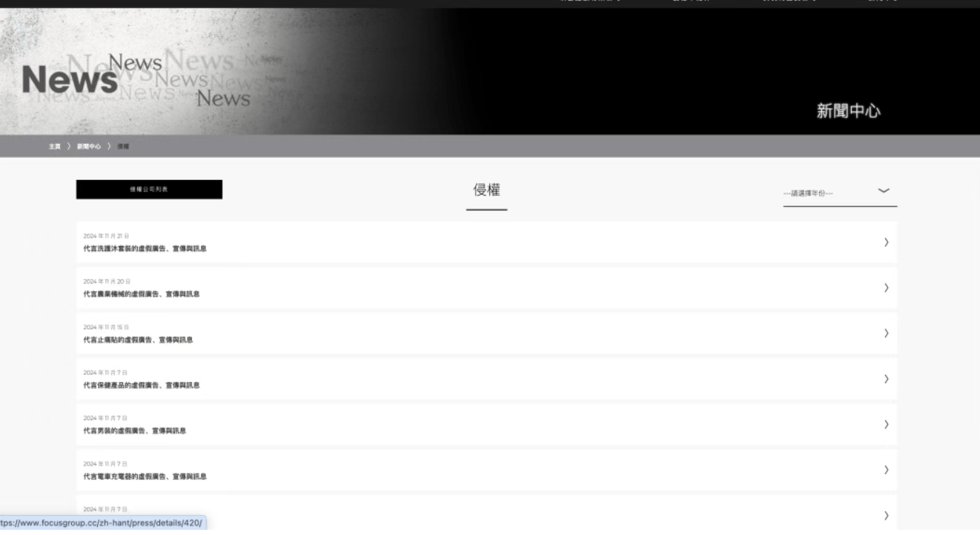Image resolution: width=980 pixels, height=535 pixels.
Task: Open news titled 代言洗護沐套裝的虛假廣告
Action: 145,249
